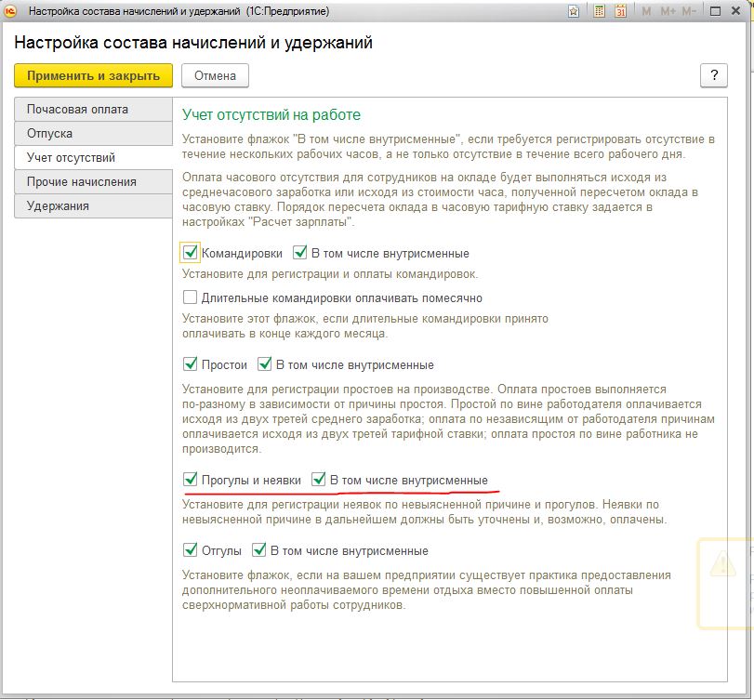
Task: Click the heading Учет отсутствий на работе
Action: coord(271,115)
